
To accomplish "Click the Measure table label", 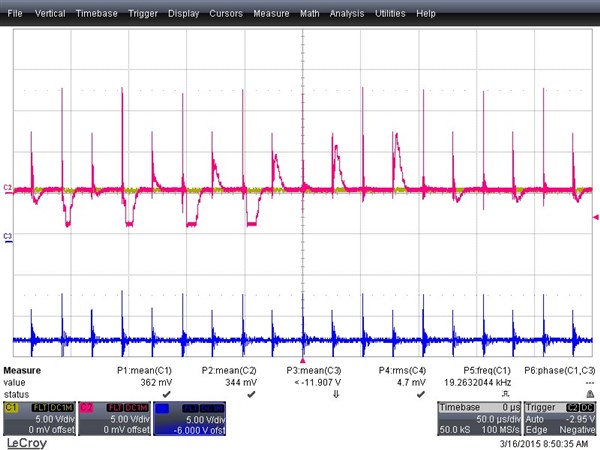I will pos(22,370).
